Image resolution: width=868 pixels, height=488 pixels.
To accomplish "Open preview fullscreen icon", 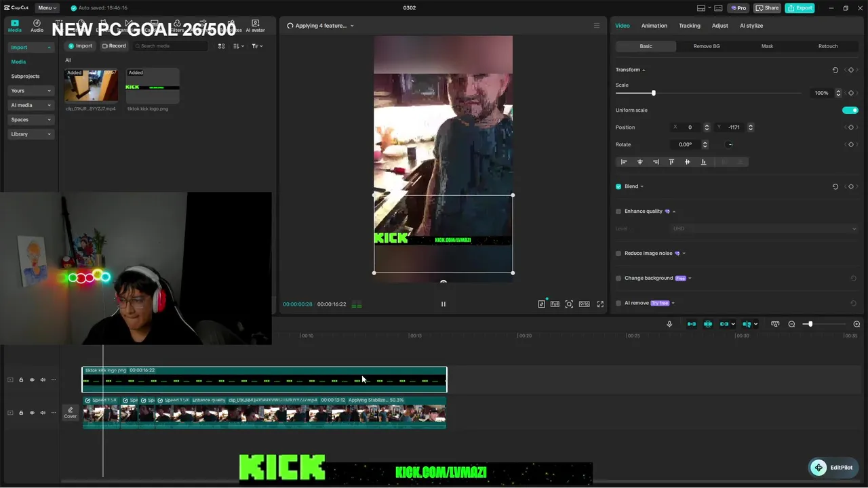I will [600, 304].
